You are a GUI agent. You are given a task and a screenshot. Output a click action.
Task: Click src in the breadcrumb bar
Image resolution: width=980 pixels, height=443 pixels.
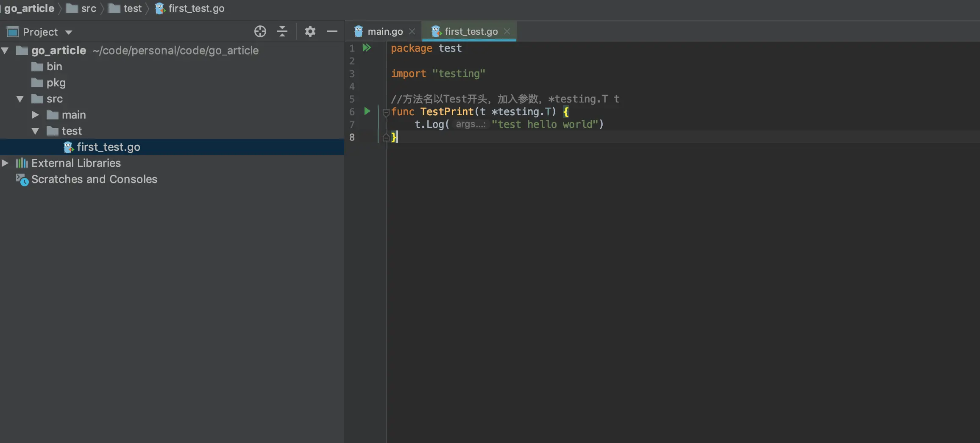[x=89, y=8]
